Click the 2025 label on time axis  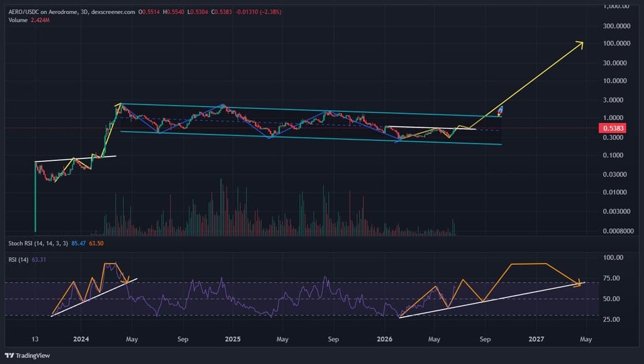[233, 339]
